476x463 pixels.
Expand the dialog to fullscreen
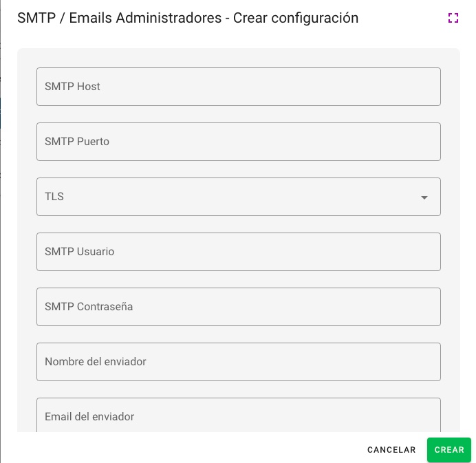point(453,19)
